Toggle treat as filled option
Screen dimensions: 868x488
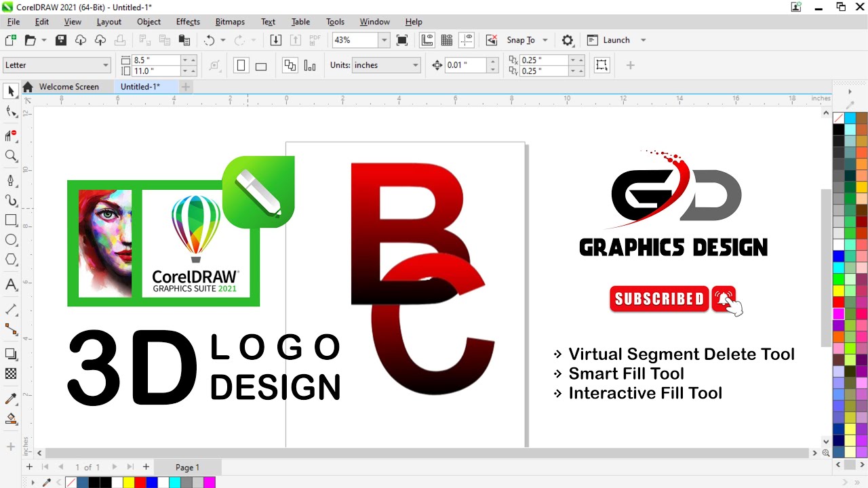click(601, 65)
